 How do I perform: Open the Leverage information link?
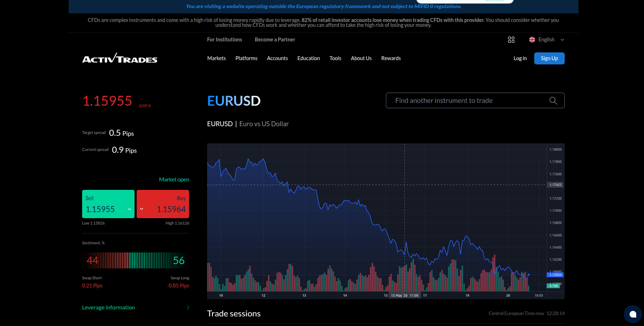click(108, 308)
